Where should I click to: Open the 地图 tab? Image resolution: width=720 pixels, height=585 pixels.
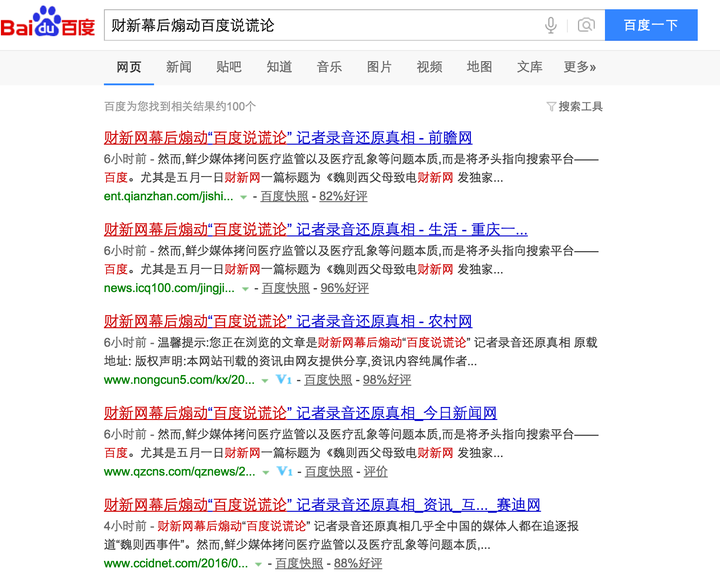pyautogui.click(x=479, y=67)
